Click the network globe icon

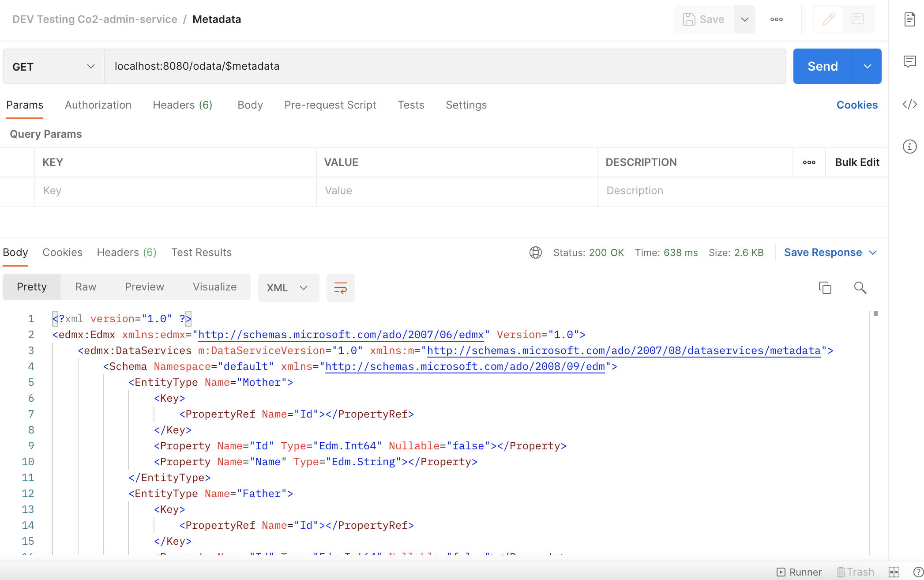(535, 252)
